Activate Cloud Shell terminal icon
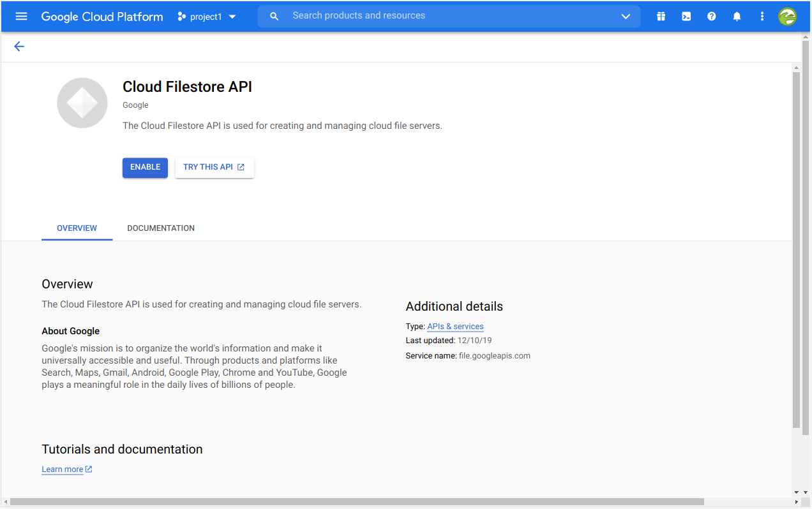 tap(686, 17)
